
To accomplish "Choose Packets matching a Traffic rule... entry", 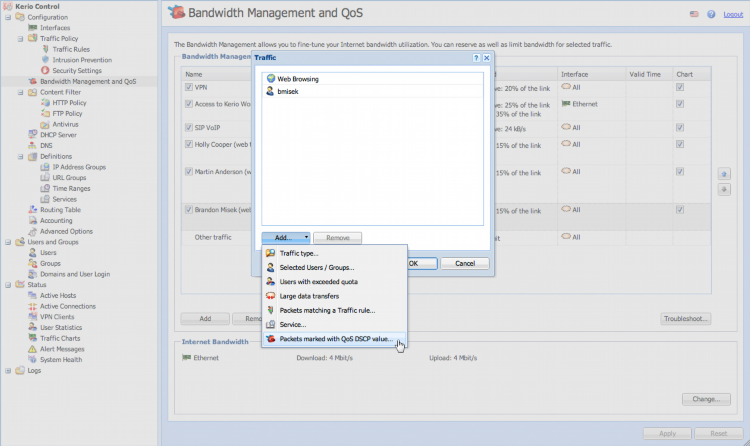I will 335,310.
